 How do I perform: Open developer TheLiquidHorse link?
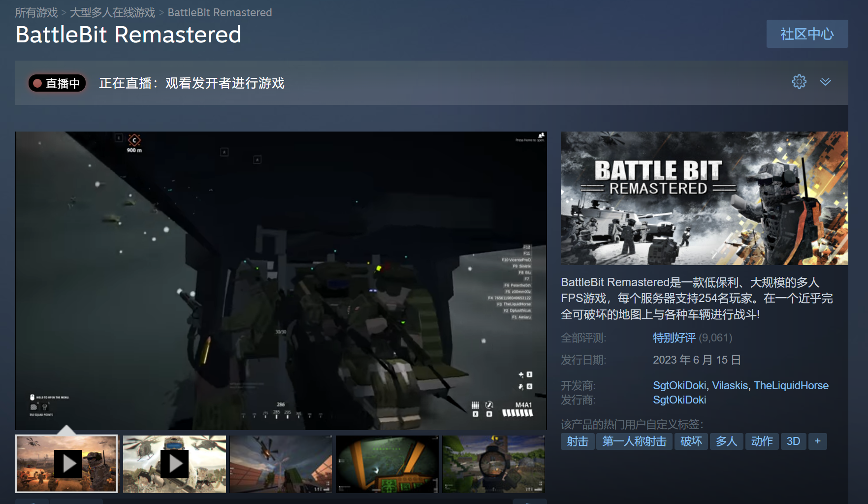tap(791, 386)
